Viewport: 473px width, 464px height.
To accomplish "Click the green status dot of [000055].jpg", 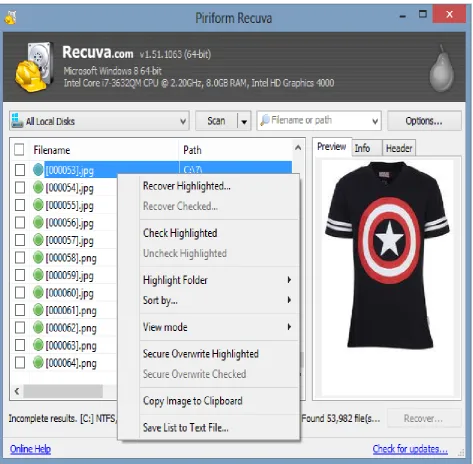I will (38, 205).
